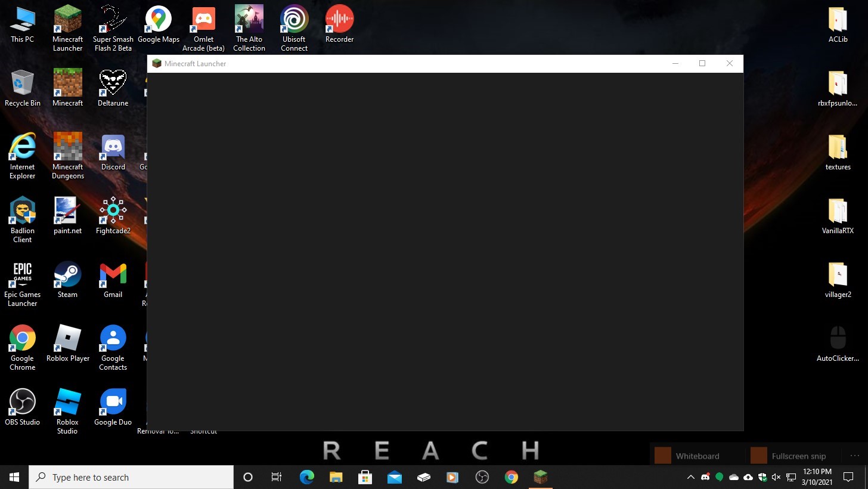This screenshot has width=868, height=489.
Task: Select the Google Maps desktop shortcut
Action: [159, 24]
